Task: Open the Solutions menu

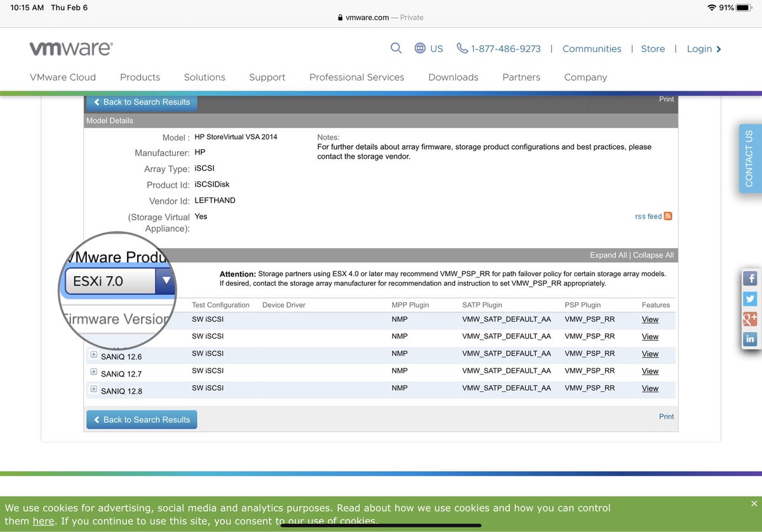Action: [x=204, y=77]
